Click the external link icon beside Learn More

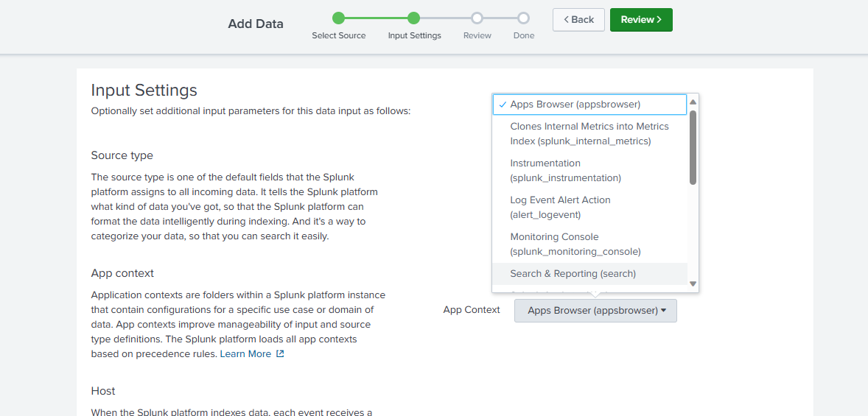(x=280, y=354)
